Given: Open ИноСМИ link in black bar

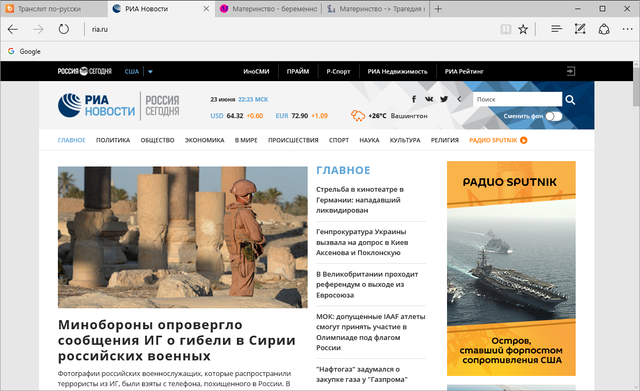Looking at the screenshot, I should click(256, 71).
